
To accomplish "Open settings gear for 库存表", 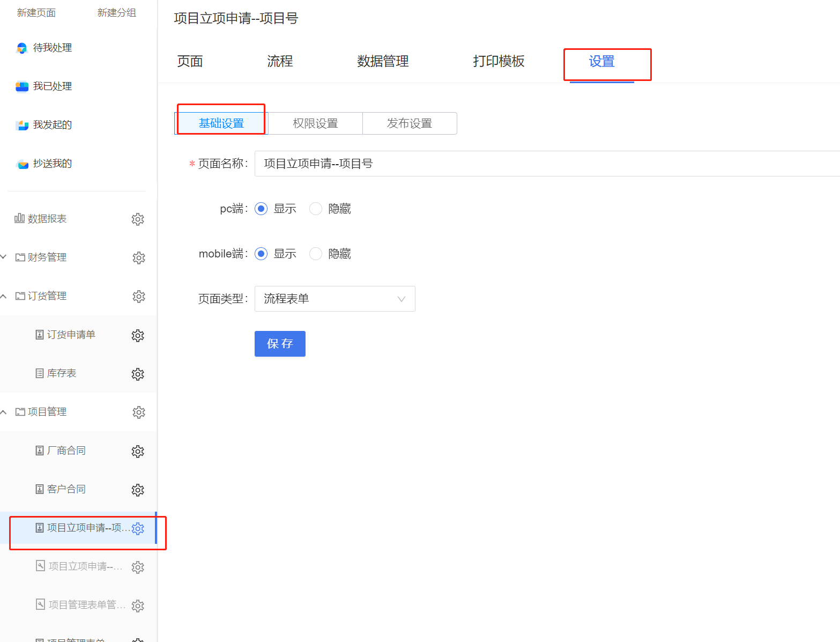I will coord(138,374).
